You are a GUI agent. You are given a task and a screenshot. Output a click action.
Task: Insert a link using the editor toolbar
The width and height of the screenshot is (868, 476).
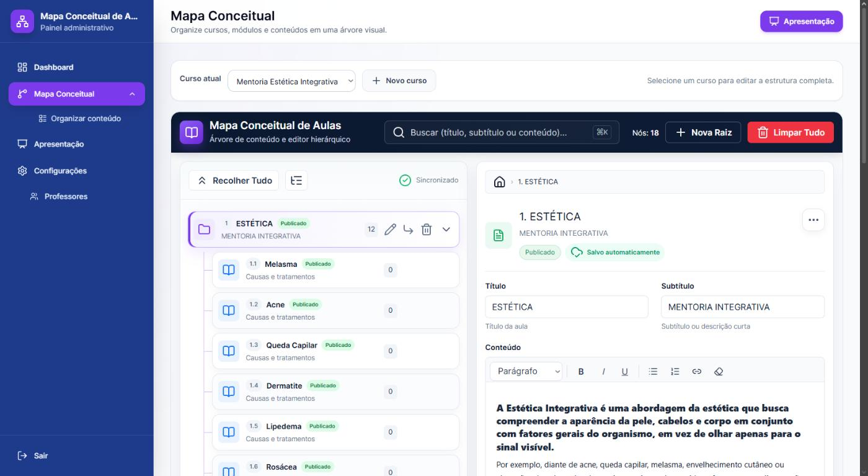[x=697, y=372]
